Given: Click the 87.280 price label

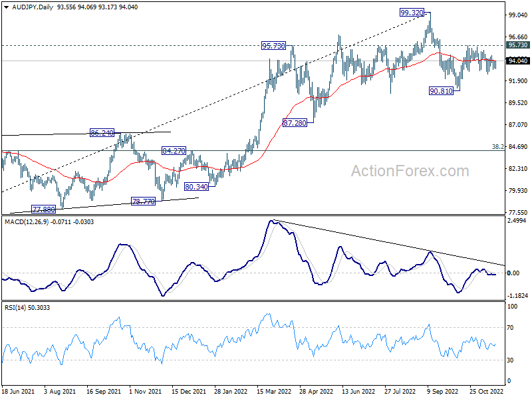Looking at the screenshot, I should 295,123.
